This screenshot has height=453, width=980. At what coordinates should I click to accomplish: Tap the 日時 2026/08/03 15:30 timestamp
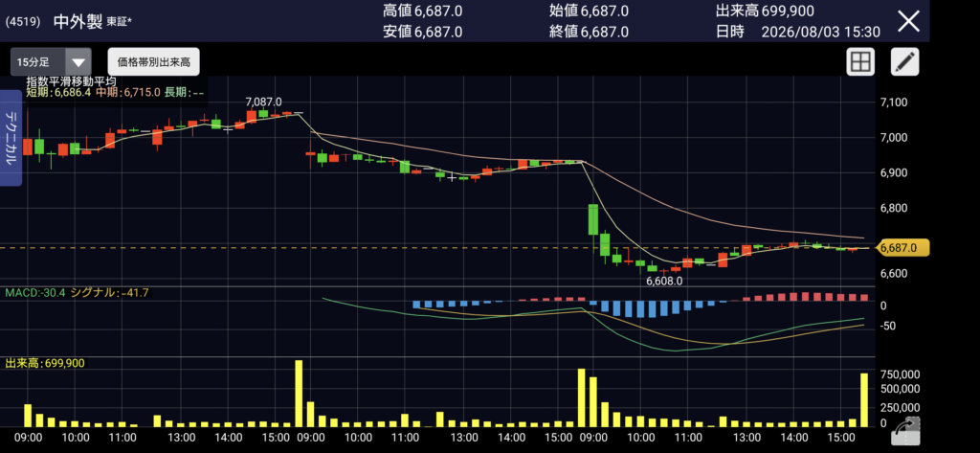click(x=798, y=32)
